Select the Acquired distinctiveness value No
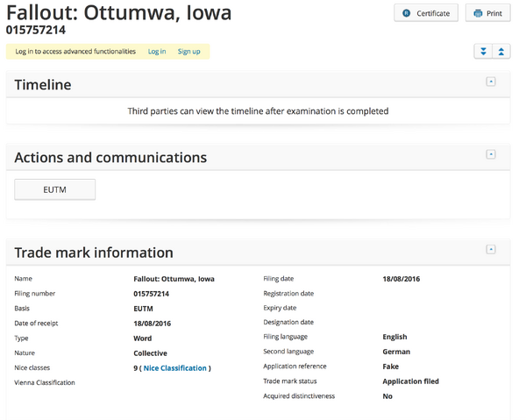 point(387,396)
